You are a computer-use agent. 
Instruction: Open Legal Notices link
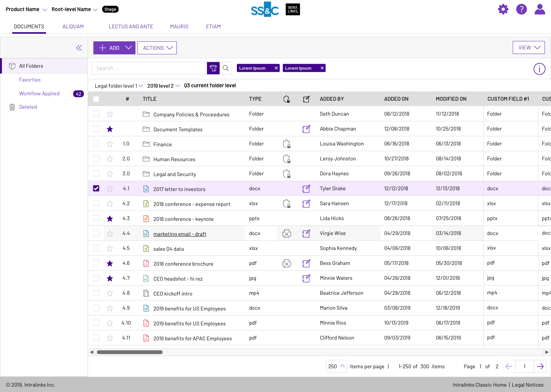[528, 385]
